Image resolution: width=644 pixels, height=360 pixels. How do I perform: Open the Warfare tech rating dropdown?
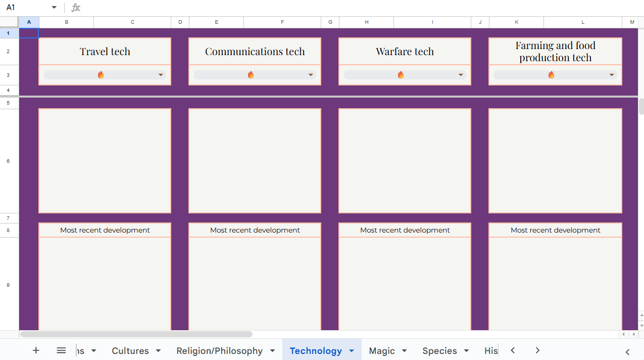(x=460, y=74)
